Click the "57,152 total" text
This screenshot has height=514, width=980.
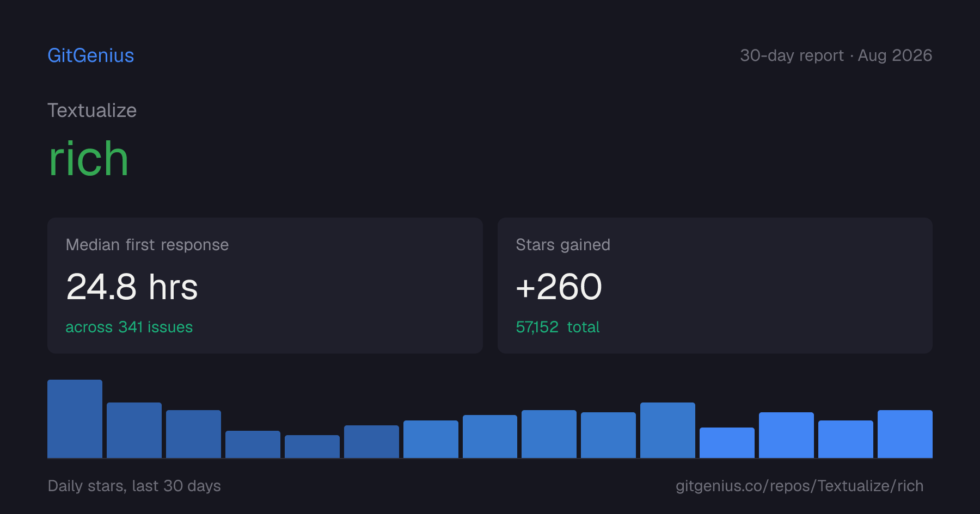558,327
